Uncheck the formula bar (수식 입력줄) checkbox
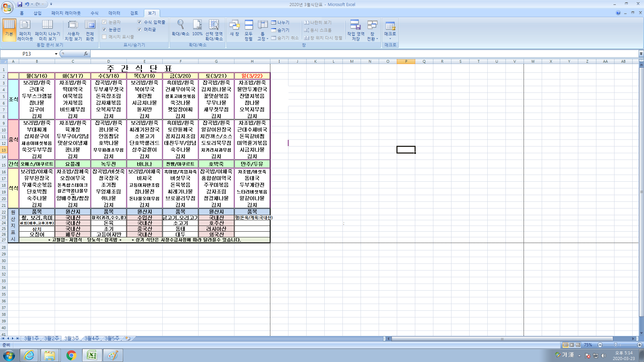The image size is (644, 362). pos(140,22)
